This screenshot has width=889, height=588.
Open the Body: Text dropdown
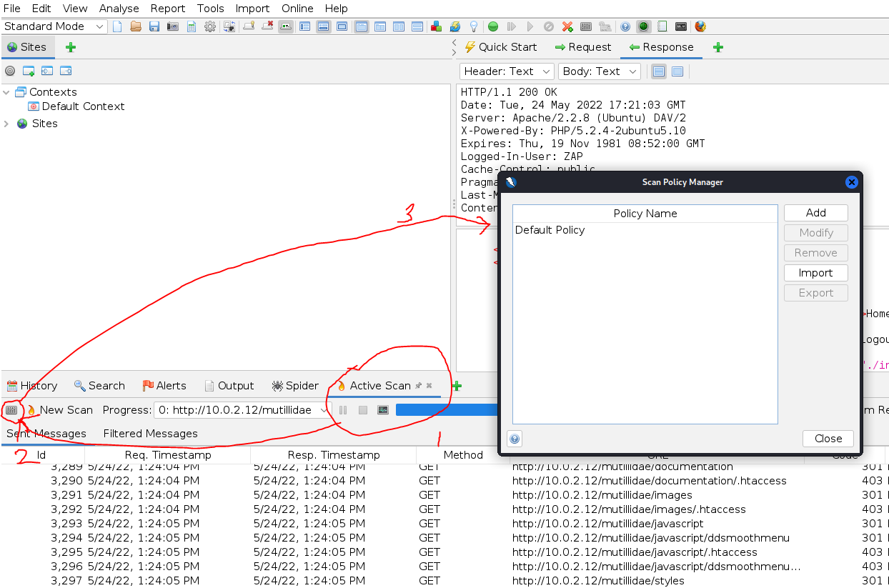pyautogui.click(x=600, y=71)
